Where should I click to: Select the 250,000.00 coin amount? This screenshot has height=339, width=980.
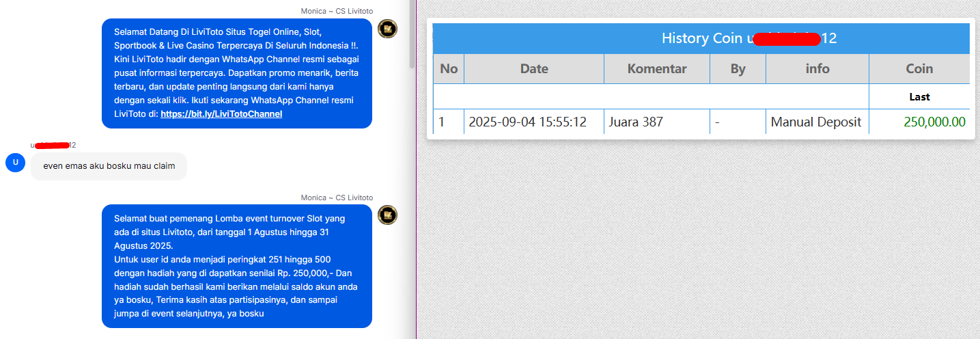934,122
